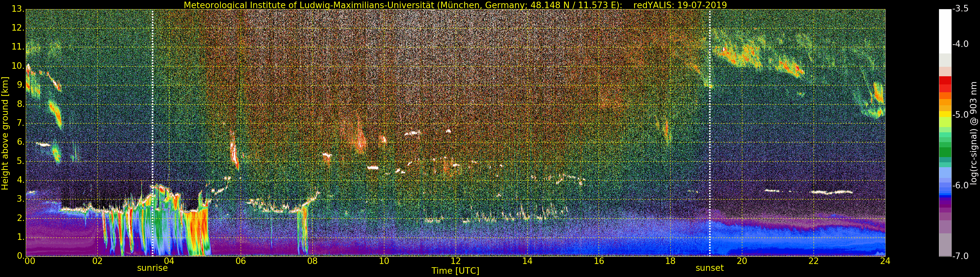Click the 'sunrise' label below the time axis
Viewport: 980px width, 277px height.
pyautogui.click(x=152, y=268)
